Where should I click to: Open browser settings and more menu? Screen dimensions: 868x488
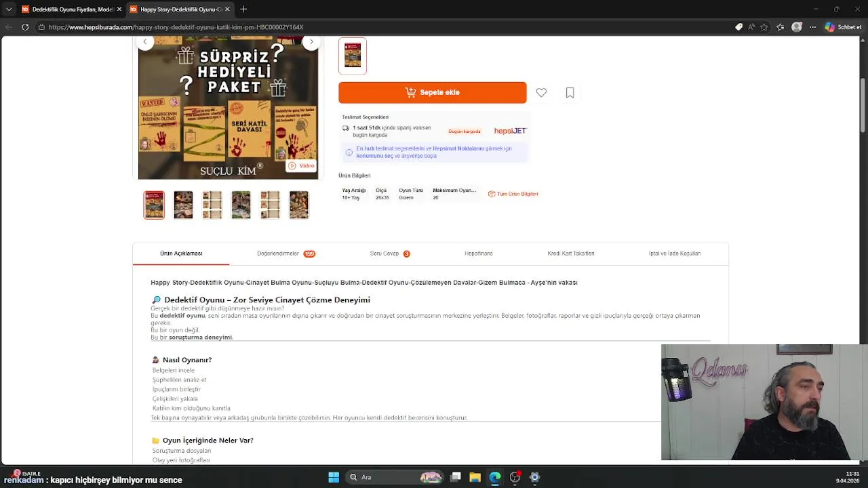point(812,27)
